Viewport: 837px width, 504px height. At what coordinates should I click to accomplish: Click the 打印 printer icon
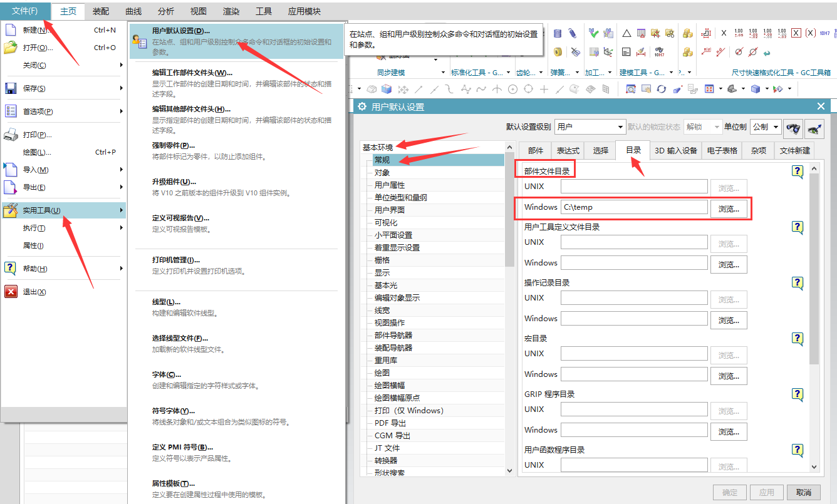(11, 135)
